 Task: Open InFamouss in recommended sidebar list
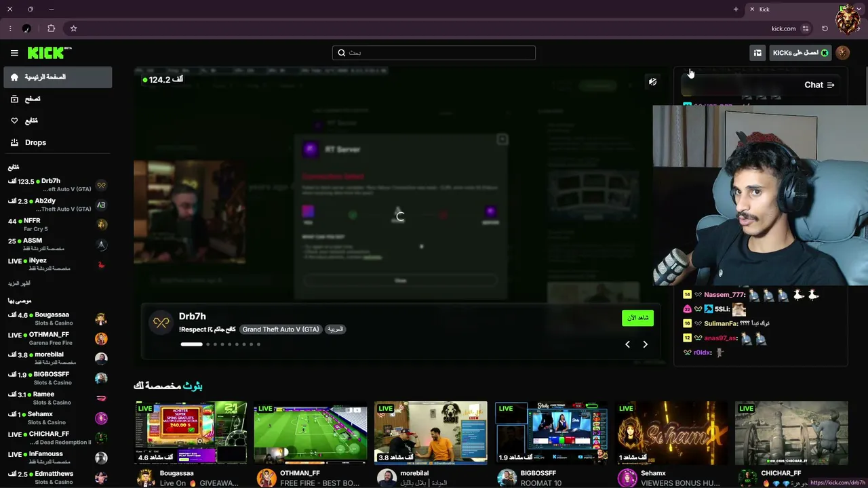click(x=58, y=457)
